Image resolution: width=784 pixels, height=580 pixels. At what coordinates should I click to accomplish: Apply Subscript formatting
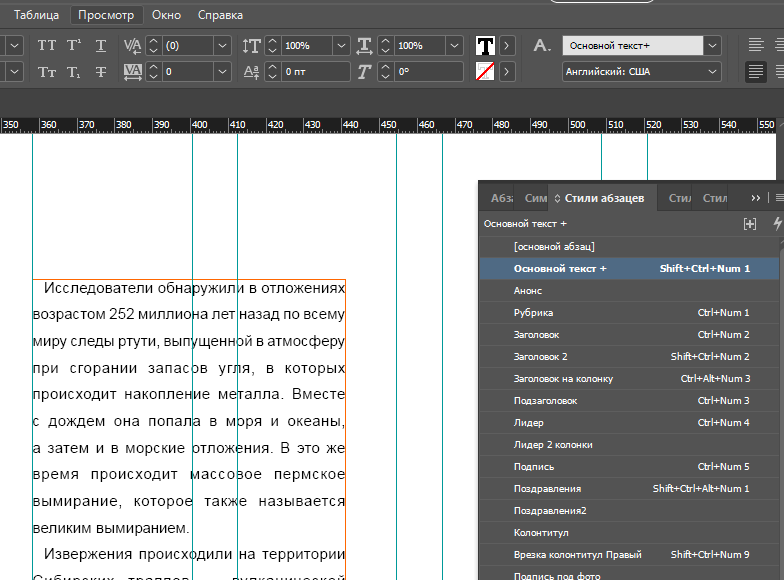pyautogui.click(x=74, y=72)
